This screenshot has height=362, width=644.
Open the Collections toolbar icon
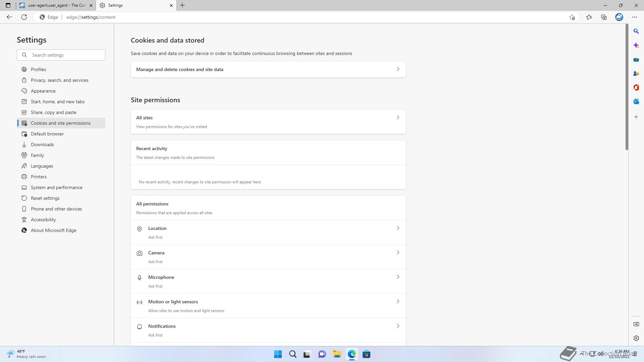604,17
